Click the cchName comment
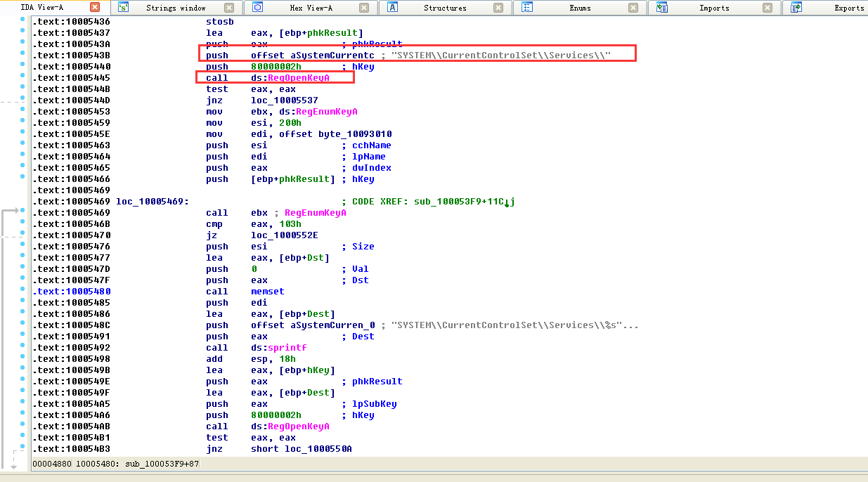 pos(372,145)
